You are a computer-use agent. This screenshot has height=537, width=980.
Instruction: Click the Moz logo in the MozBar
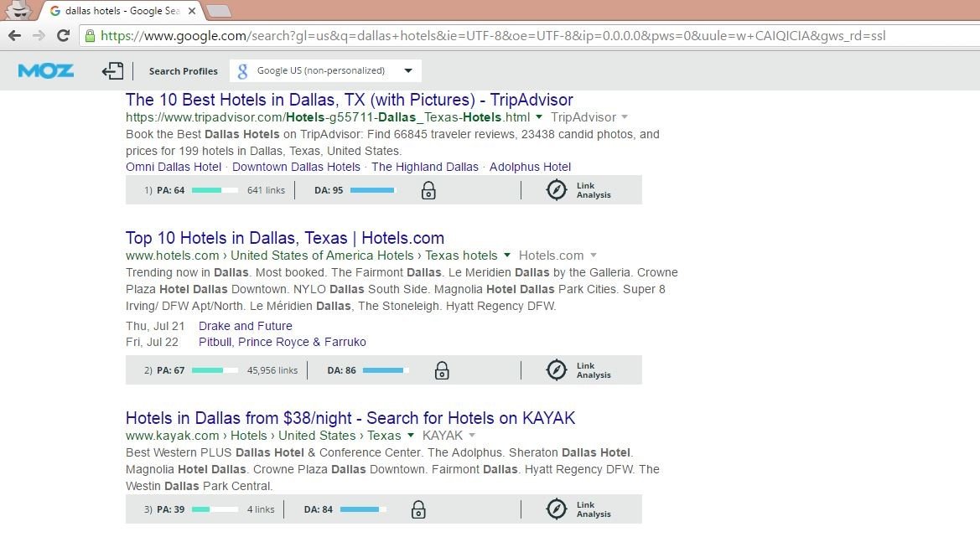pos(45,70)
